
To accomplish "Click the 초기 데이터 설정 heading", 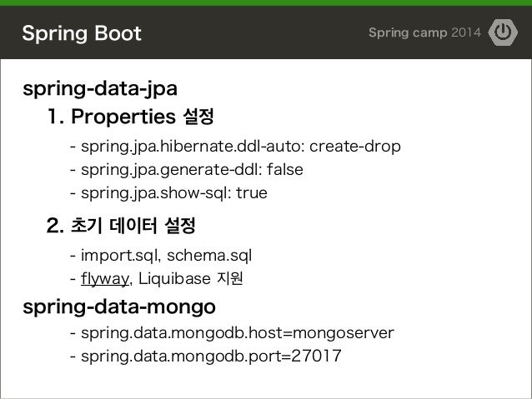I will point(121,226).
